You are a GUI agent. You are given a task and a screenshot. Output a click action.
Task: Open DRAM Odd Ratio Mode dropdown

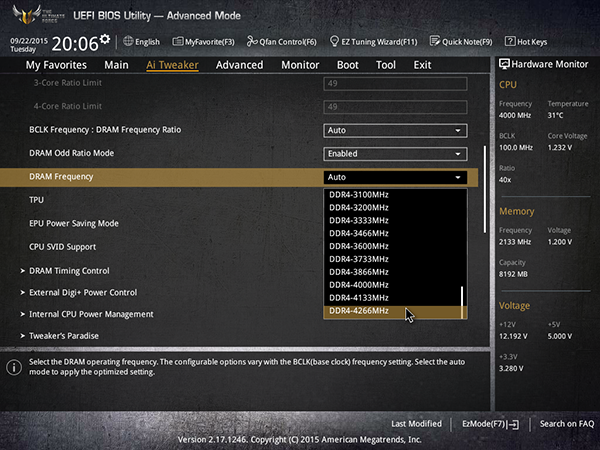tap(395, 154)
